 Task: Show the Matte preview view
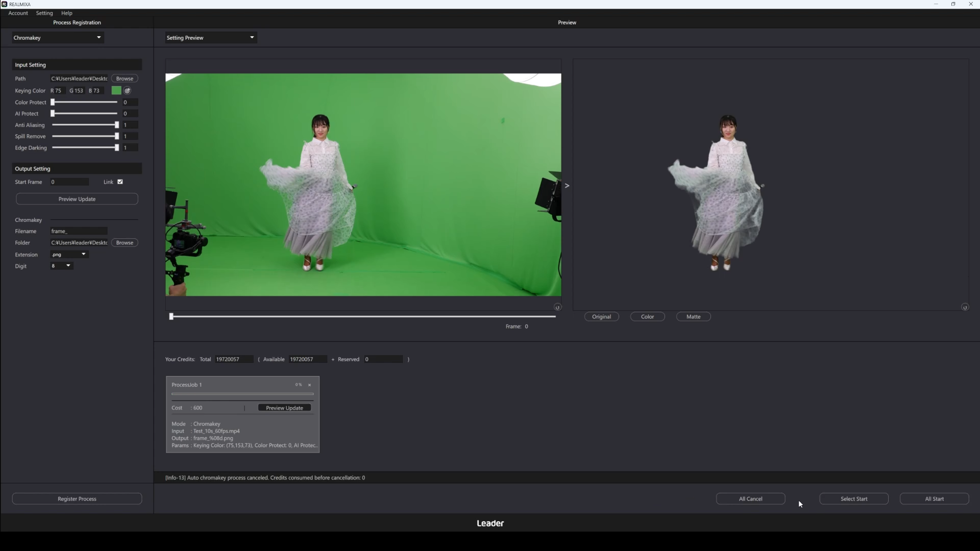693,317
